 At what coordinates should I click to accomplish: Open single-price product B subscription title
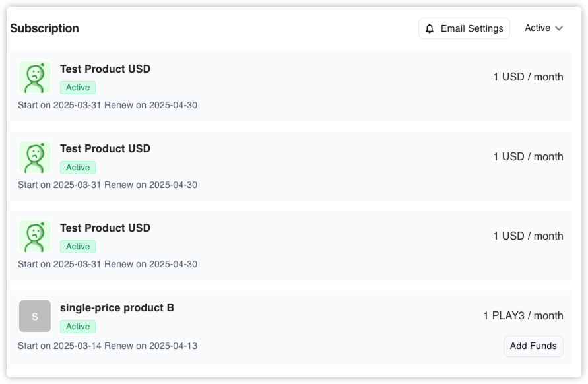coord(117,307)
